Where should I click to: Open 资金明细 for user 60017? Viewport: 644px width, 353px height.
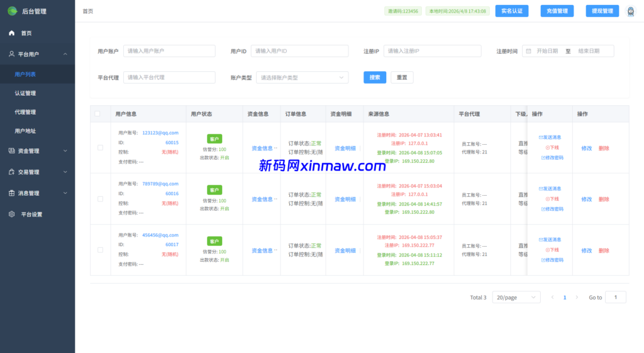(345, 250)
